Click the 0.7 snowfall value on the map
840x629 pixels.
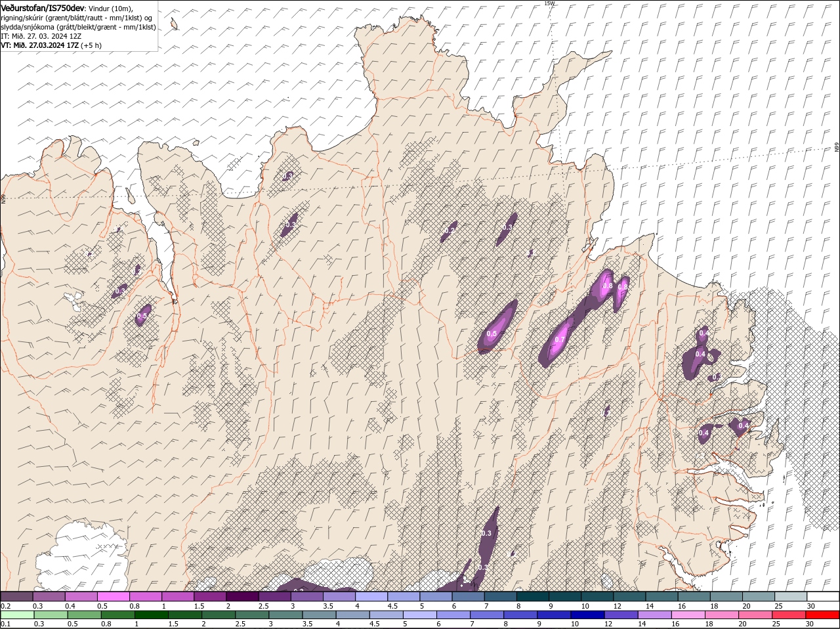click(560, 339)
